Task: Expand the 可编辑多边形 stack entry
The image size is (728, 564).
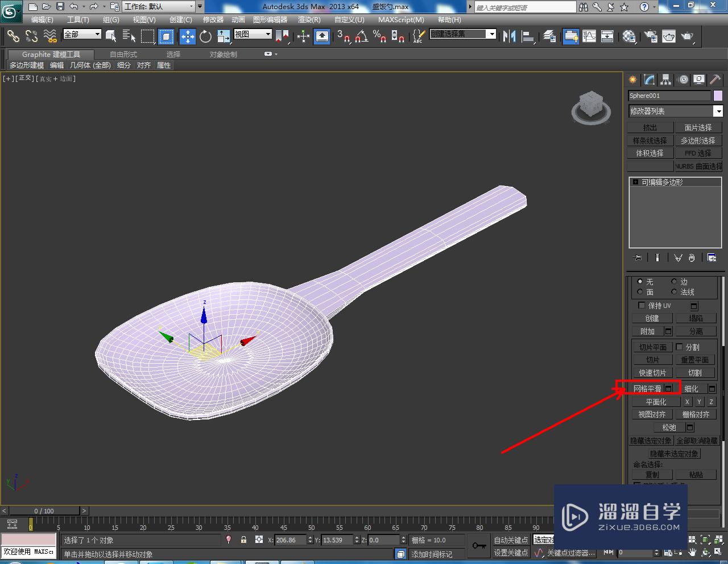Action: point(635,182)
